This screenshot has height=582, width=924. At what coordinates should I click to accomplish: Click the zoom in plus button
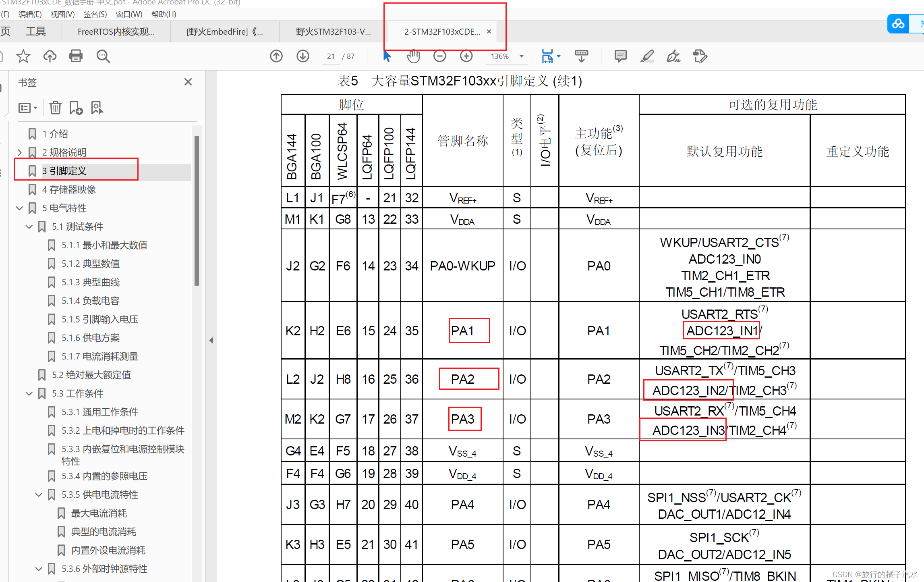(x=466, y=56)
